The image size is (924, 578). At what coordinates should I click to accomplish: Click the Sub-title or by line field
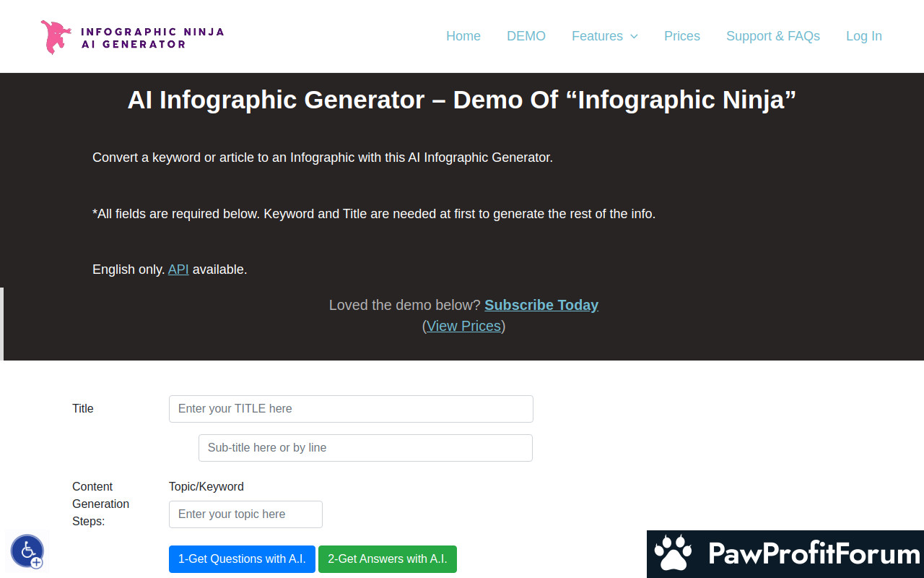[x=365, y=448]
